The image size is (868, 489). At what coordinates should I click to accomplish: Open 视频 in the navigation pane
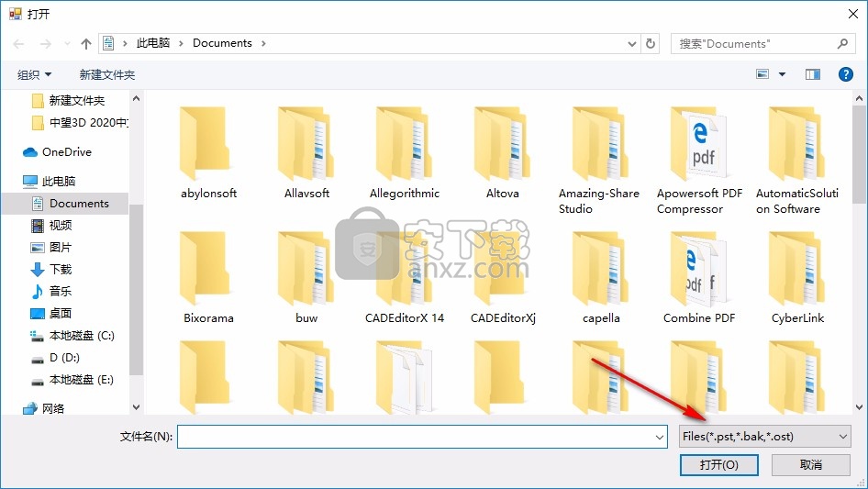point(51,226)
